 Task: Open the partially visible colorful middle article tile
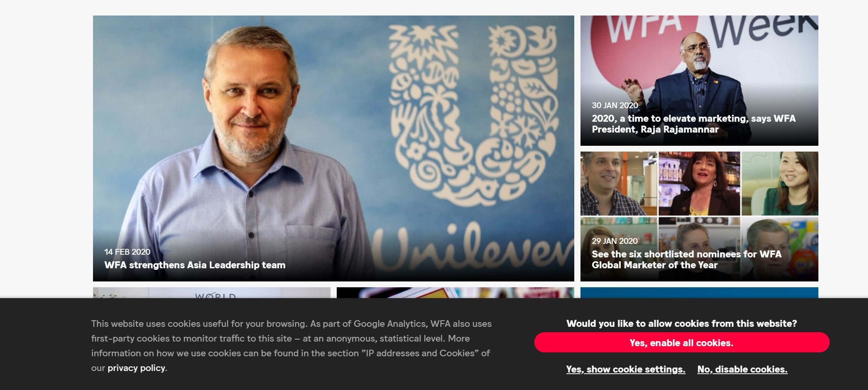click(x=455, y=293)
